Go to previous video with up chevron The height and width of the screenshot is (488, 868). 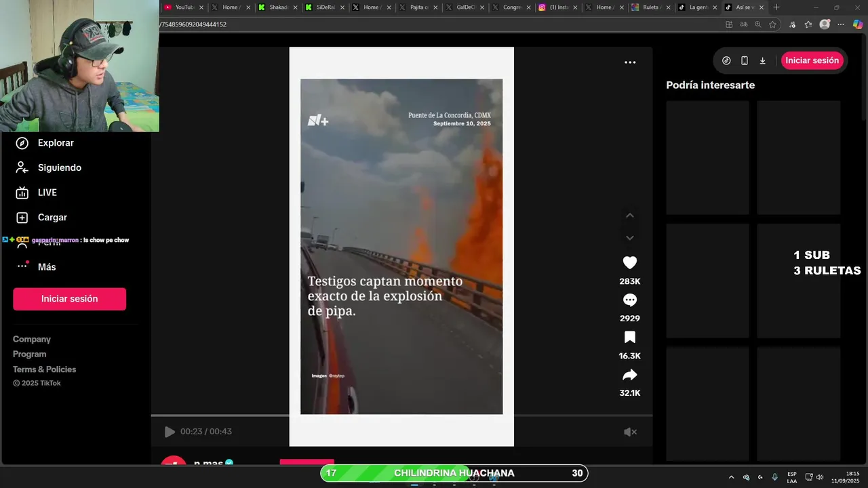tap(630, 216)
